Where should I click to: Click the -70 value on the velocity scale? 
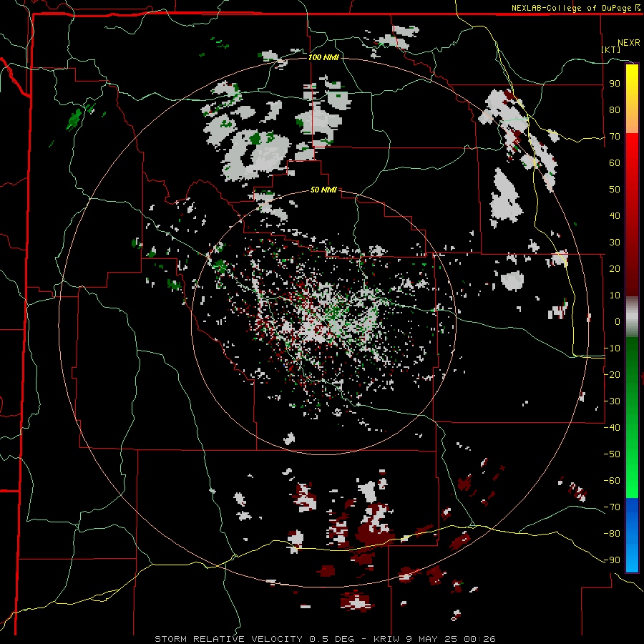tap(612, 507)
